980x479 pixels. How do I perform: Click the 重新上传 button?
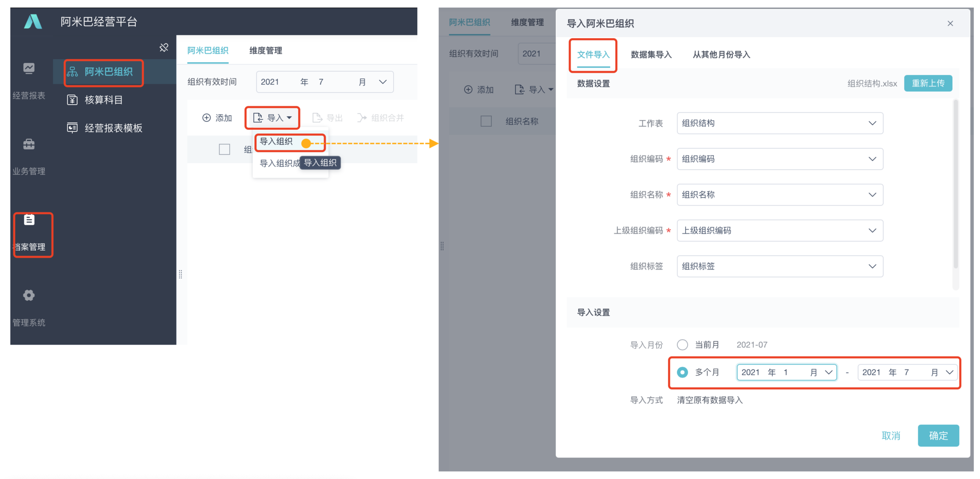(928, 83)
